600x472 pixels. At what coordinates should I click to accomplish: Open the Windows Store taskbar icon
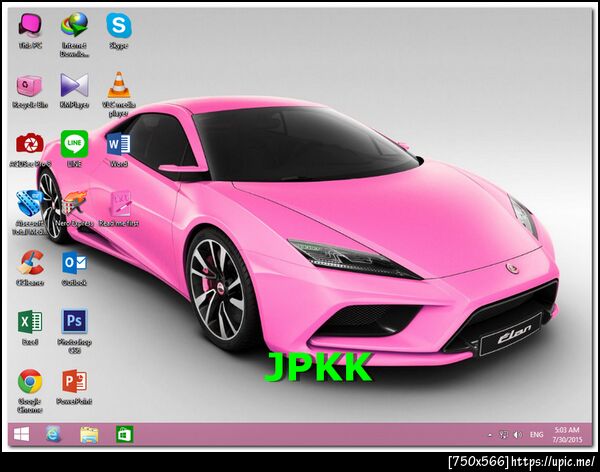click(124, 434)
